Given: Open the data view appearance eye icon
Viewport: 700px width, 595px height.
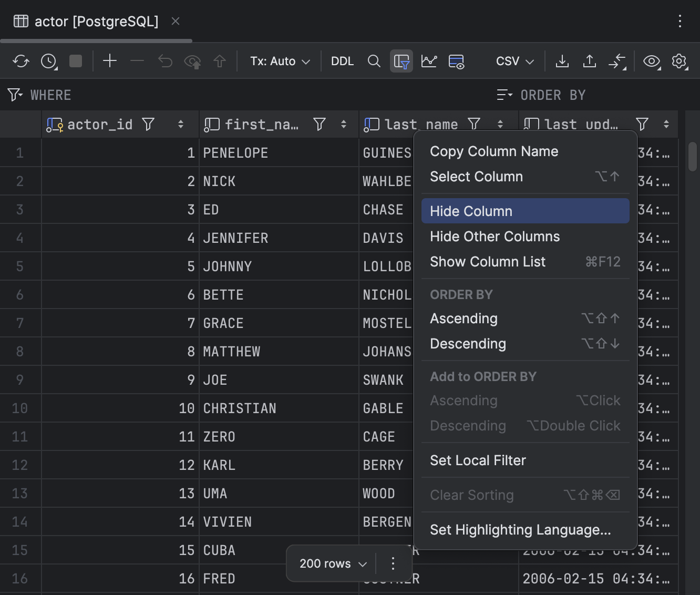Looking at the screenshot, I should (x=652, y=61).
